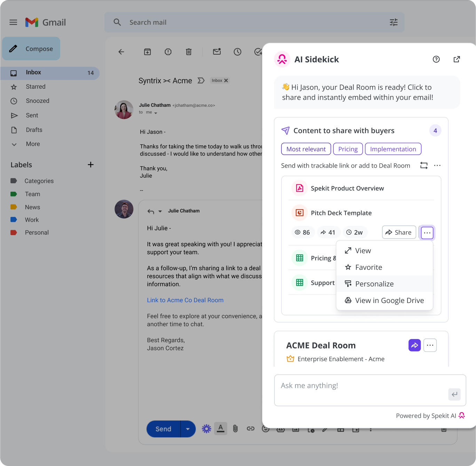Insert a link in the reply
This screenshot has width=476, height=466.
click(251, 429)
